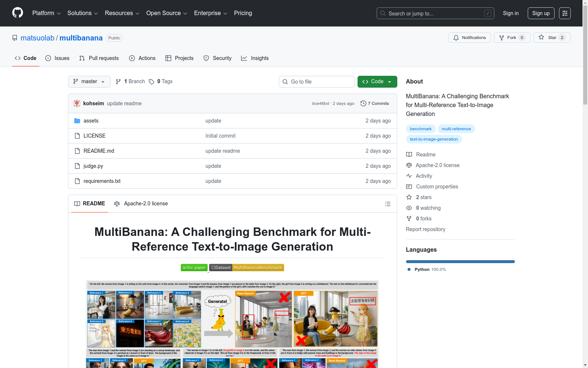Focus the Search or jump to field
Viewport: 588px width, 368px height.
coord(435,13)
